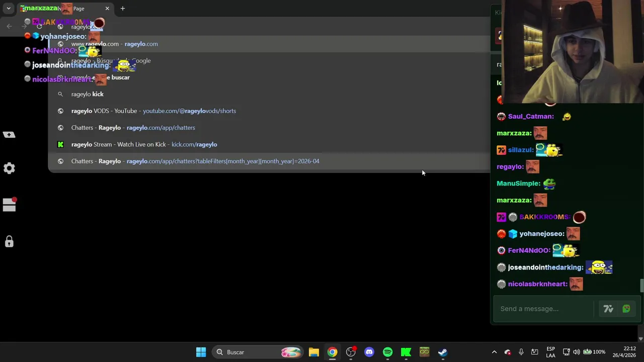Image resolution: width=644 pixels, height=362 pixels.
Task: Go back with the browser back arrow
Action: [x=9, y=26]
